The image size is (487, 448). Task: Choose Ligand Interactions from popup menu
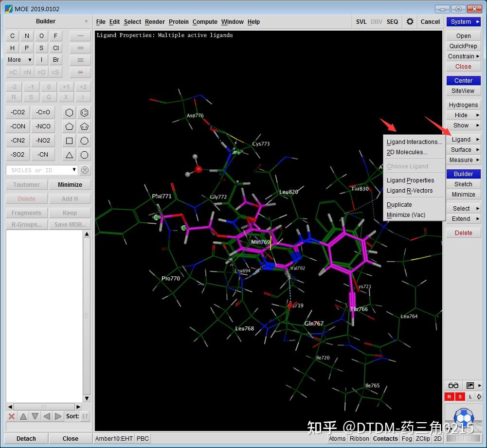414,142
